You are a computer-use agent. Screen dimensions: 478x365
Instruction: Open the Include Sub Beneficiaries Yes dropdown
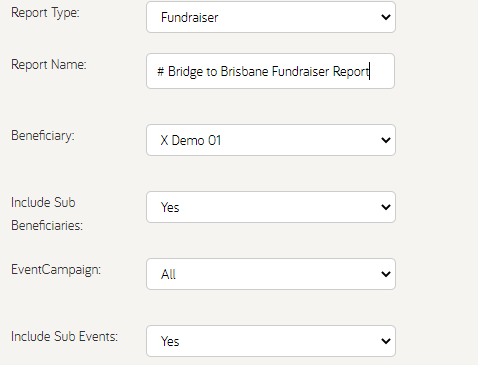coord(271,207)
